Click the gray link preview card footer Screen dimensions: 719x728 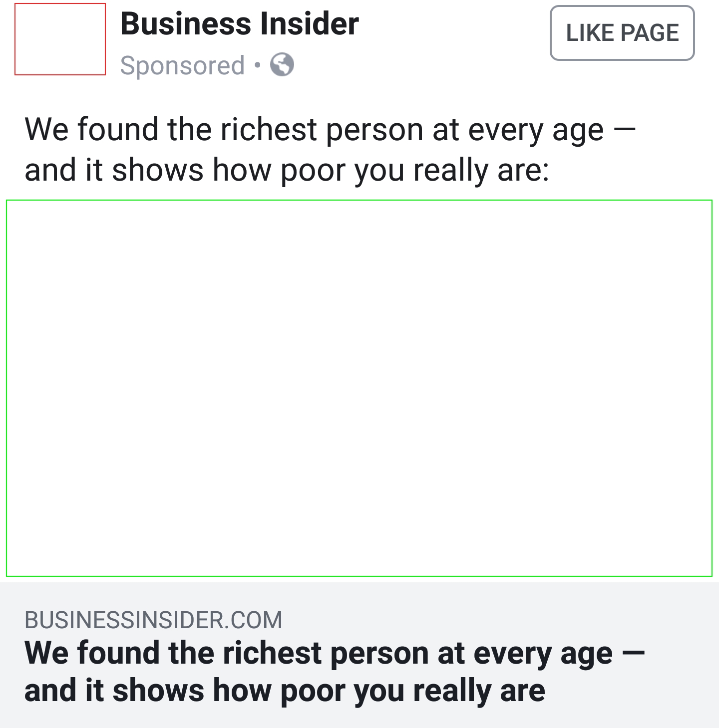pyautogui.click(x=359, y=655)
